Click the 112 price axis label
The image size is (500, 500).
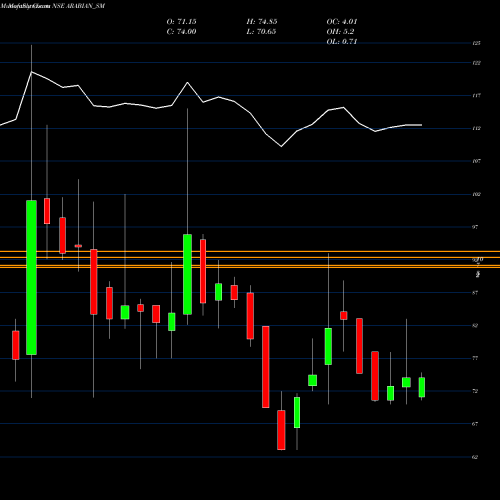pos(476,128)
